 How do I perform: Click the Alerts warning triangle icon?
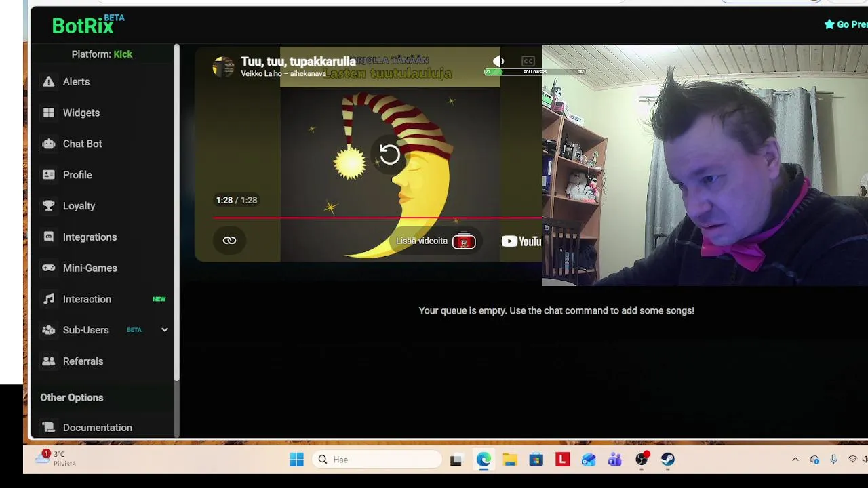pyautogui.click(x=48, y=81)
